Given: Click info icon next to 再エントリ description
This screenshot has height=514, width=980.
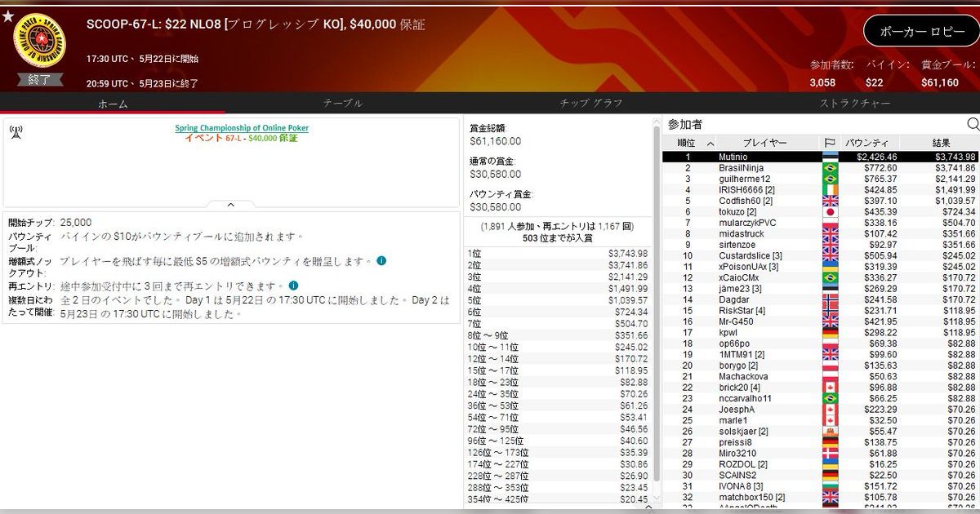Looking at the screenshot, I should (294, 286).
